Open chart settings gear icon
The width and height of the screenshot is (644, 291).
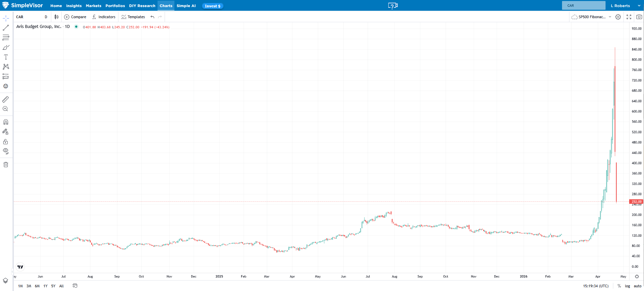(x=618, y=17)
